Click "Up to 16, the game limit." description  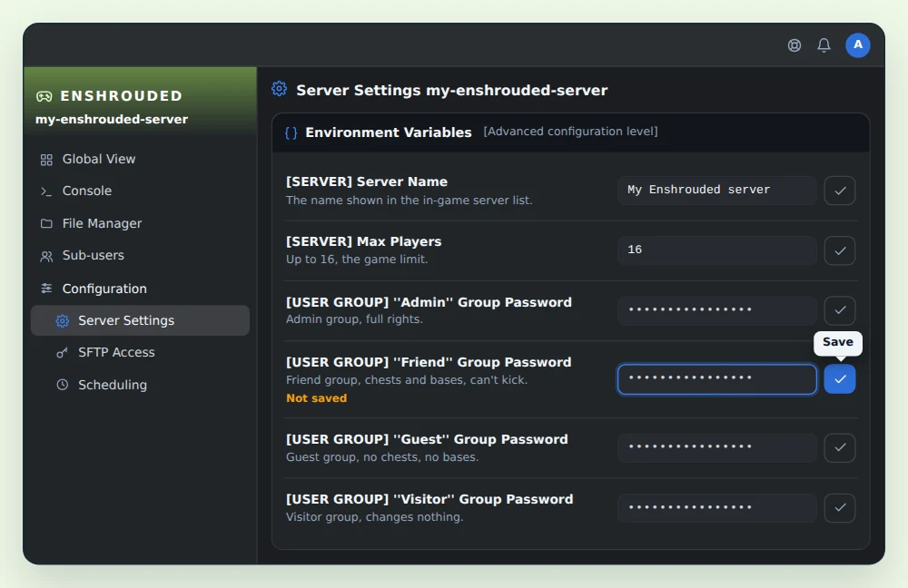357,260
